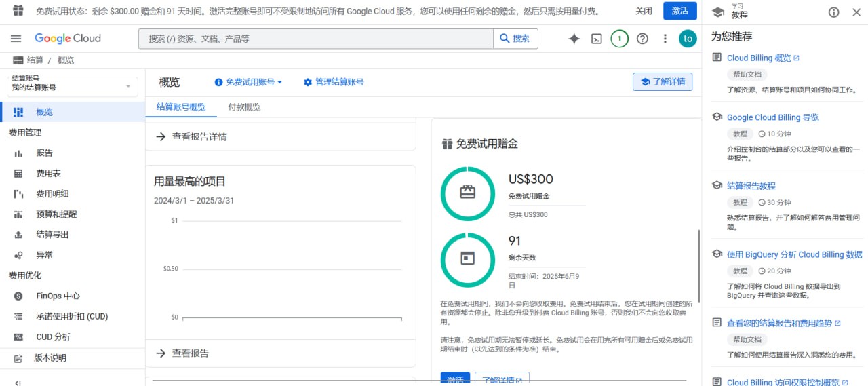Click the Google Cloud logo
868x386 pixels.
pyautogui.click(x=68, y=39)
